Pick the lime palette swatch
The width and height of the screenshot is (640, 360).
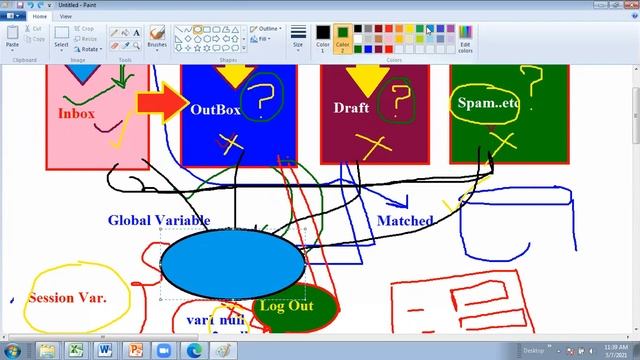[x=420, y=39]
